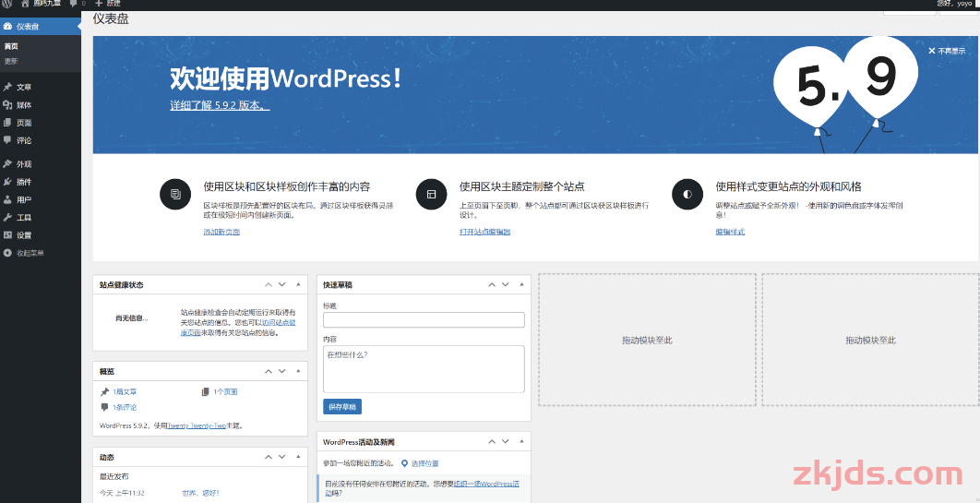
Task: Open the 外观 brush menu item
Action: [x=41, y=164]
